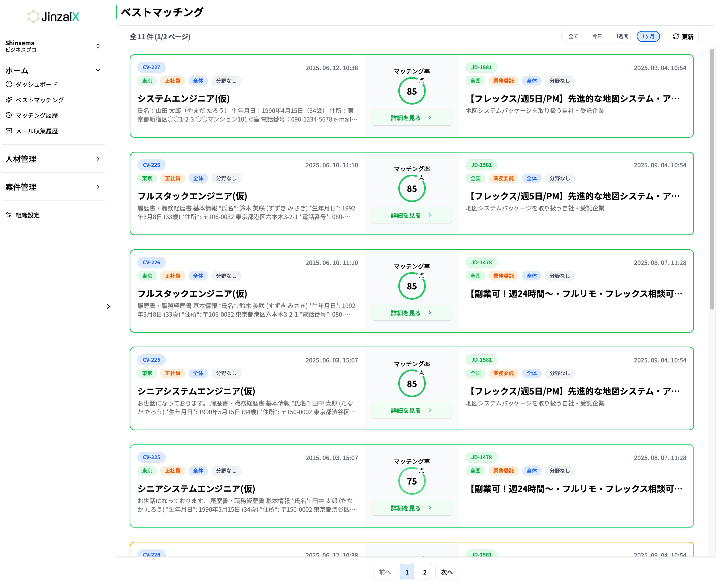
Task: Click the 業務委託 tag in the CV-227 card
Action: (x=503, y=81)
